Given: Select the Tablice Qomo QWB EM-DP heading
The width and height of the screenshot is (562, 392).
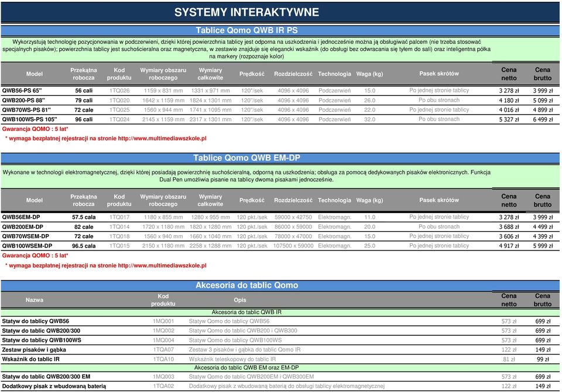Looking at the screenshot, I should coord(246,158).
